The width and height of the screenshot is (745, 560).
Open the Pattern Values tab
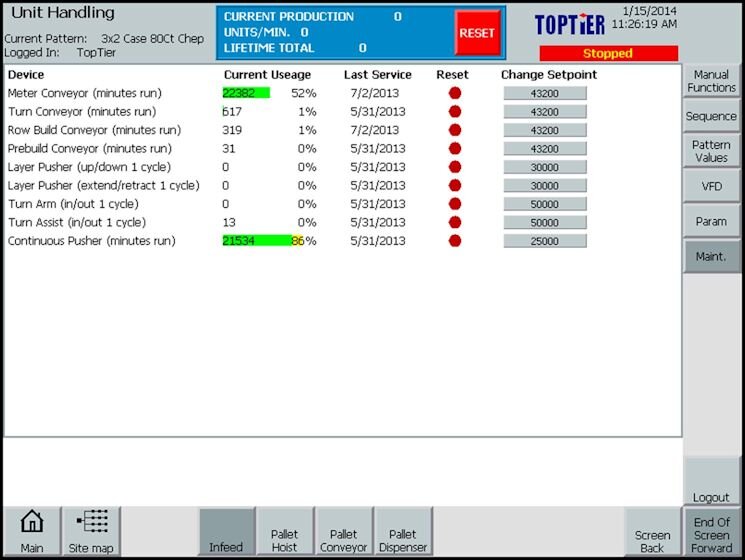tap(711, 151)
